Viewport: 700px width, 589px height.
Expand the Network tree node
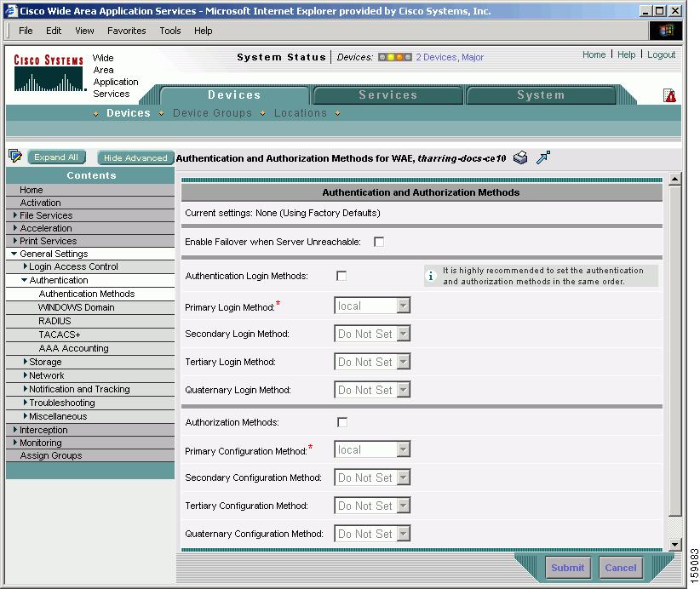point(26,375)
